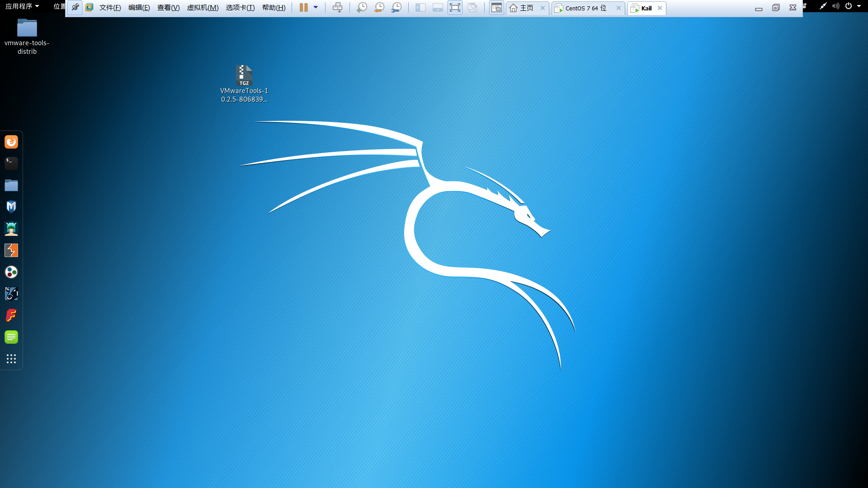Open the colored-orbs dock application
868x488 pixels.
(11, 272)
